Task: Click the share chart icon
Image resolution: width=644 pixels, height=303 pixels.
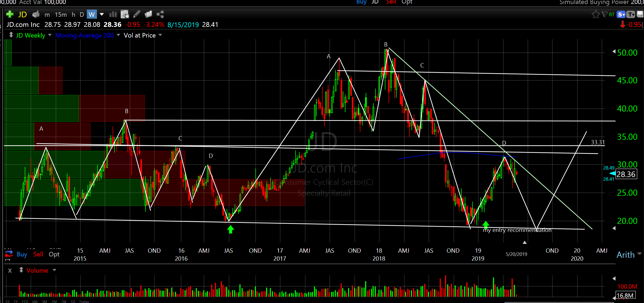Action: (x=160, y=14)
